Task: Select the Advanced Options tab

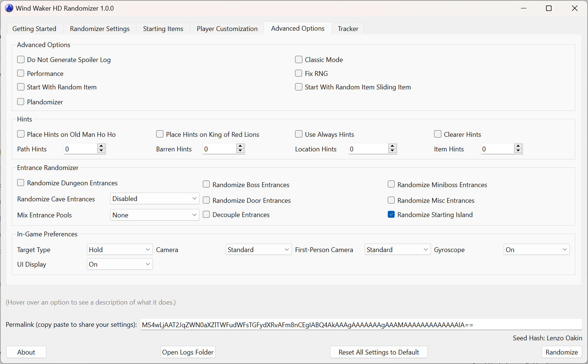Action: [x=298, y=28]
